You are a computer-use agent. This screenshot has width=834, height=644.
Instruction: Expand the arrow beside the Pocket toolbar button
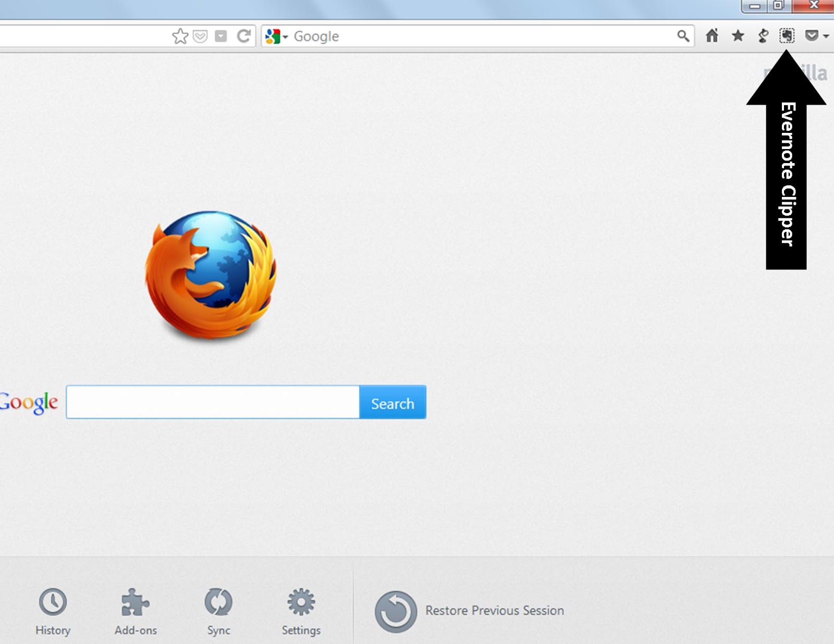826,36
